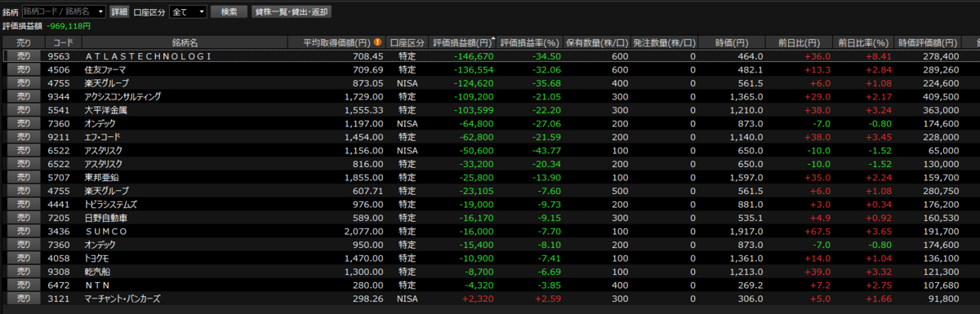Click code 5541
This screenshot has width=980, height=314.
[x=58, y=109]
